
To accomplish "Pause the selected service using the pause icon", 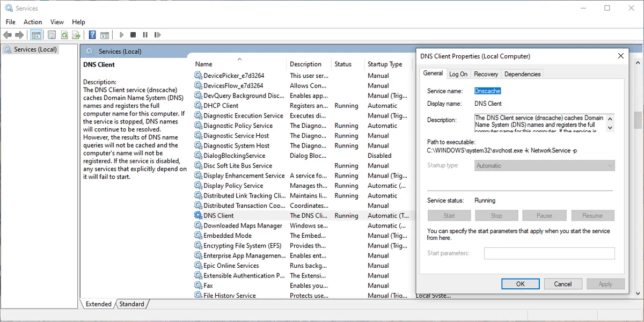I will tap(145, 34).
